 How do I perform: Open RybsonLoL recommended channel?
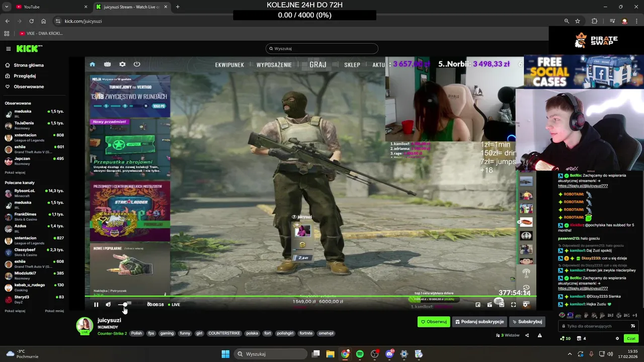(34, 193)
